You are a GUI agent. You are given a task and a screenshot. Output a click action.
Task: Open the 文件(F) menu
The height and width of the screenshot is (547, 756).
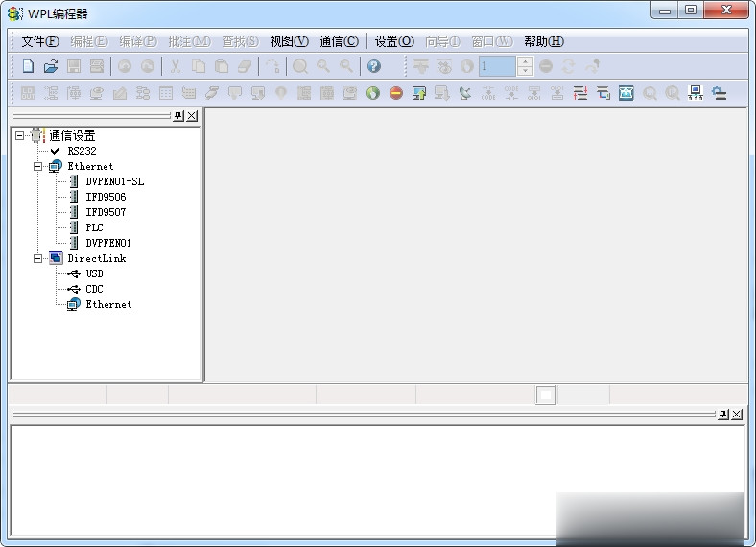click(x=40, y=41)
